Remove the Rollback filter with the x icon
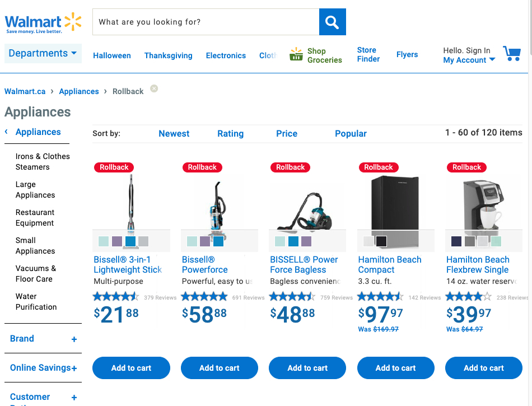 [x=154, y=88]
